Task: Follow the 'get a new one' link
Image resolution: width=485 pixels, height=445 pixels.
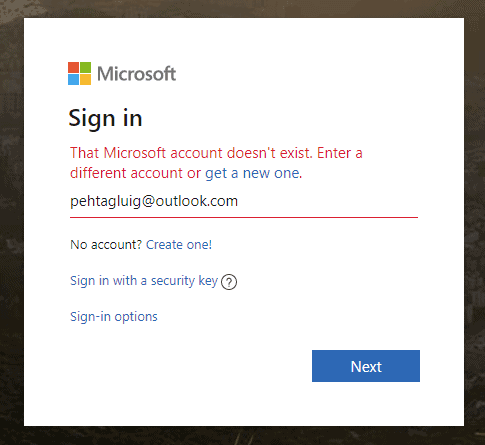Action: (253, 173)
